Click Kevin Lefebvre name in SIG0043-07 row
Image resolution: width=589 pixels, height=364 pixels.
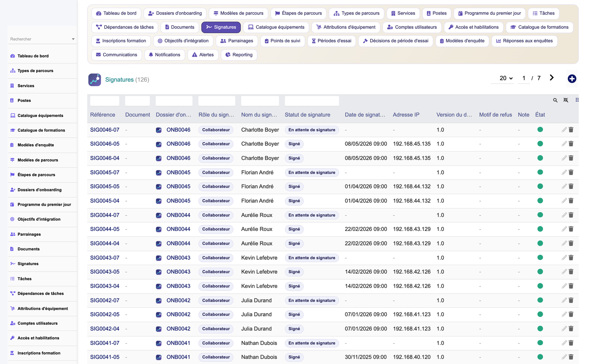coord(259,258)
